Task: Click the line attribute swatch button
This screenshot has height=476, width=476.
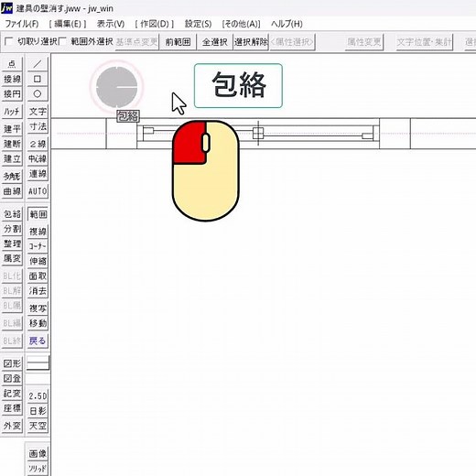Action: [38, 363]
